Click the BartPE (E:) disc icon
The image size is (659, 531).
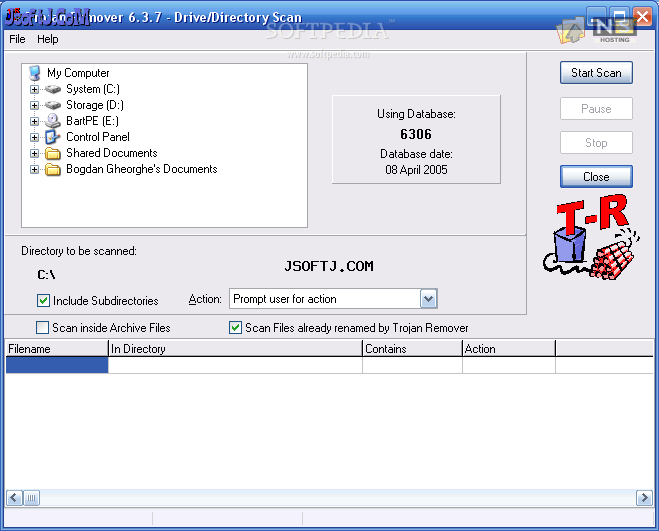[x=53, y=121]
